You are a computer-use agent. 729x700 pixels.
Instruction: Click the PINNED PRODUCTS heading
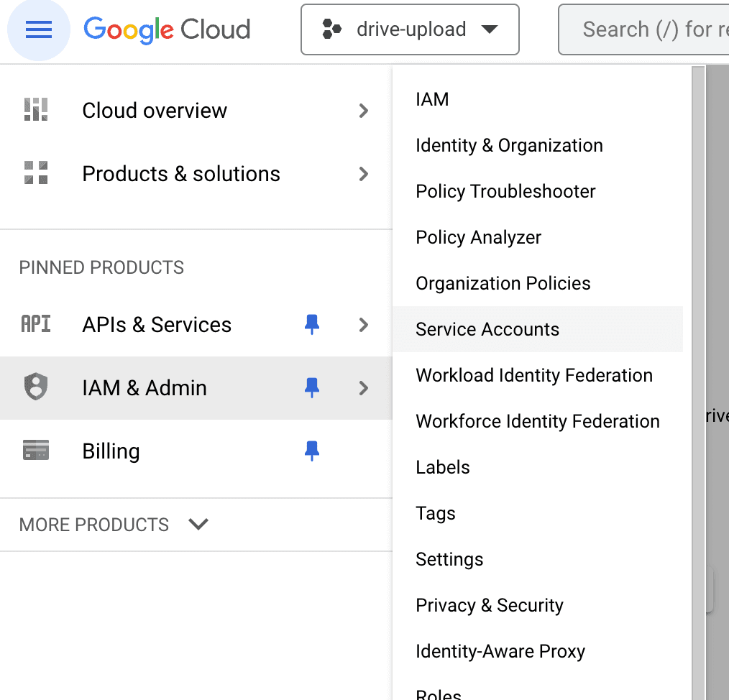tap(101, 268)
